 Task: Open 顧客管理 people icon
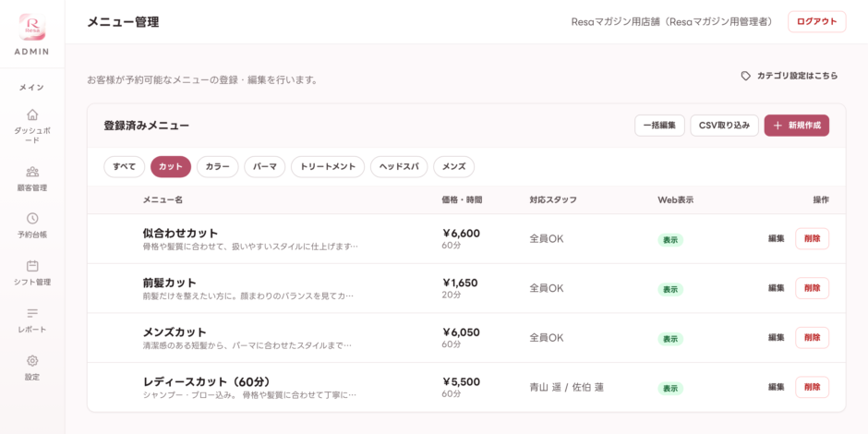click(x=32, y=172)
